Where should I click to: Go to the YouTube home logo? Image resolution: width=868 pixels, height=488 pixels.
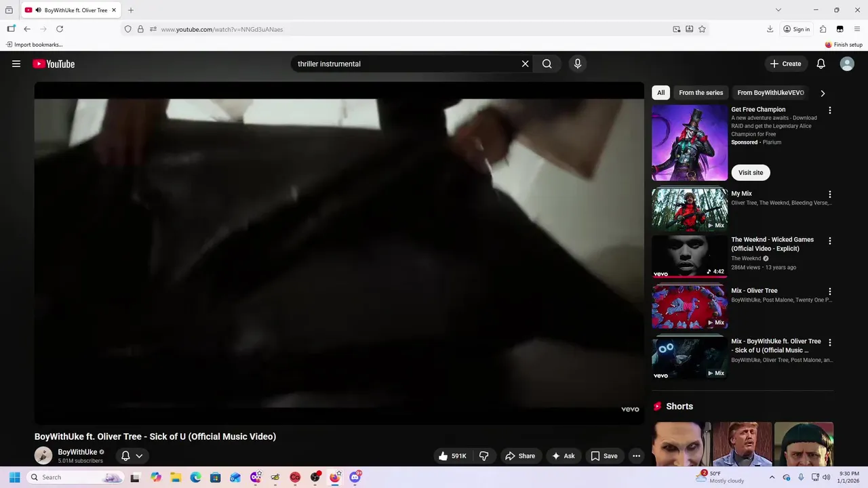coord(54,64)
